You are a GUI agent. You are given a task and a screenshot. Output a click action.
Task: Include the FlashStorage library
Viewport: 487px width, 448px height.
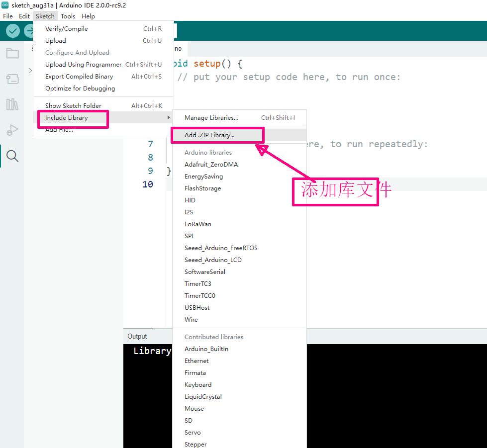239,188
